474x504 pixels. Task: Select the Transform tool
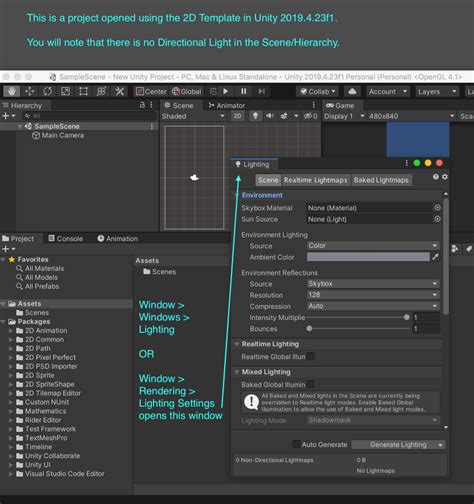(101, 91)
